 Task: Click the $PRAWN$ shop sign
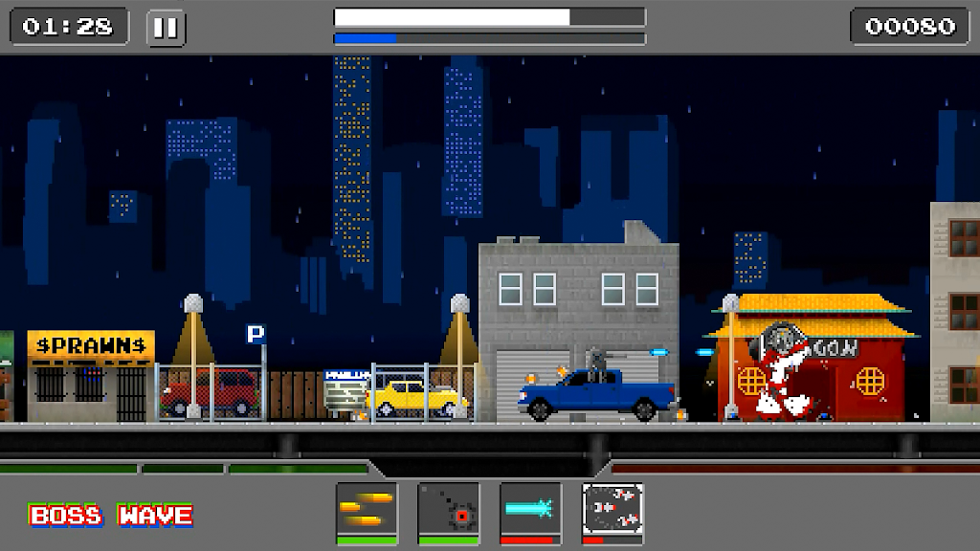click(90, 344)
